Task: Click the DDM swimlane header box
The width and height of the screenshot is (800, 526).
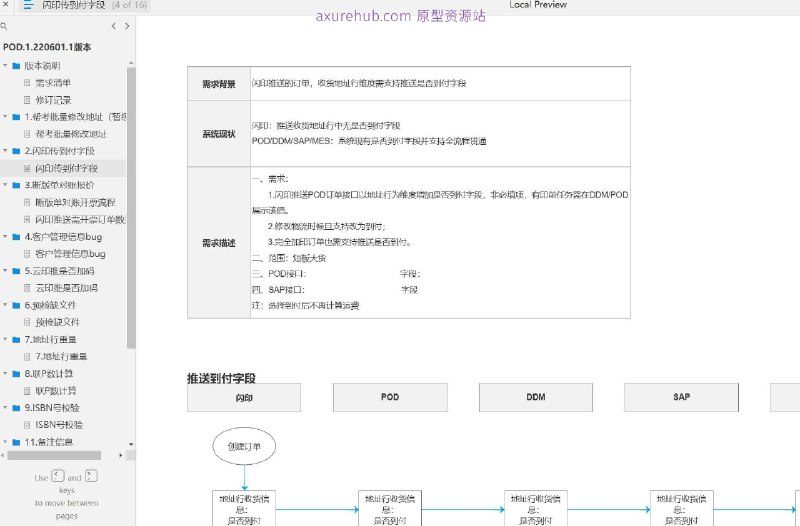Action: point(536,397)
